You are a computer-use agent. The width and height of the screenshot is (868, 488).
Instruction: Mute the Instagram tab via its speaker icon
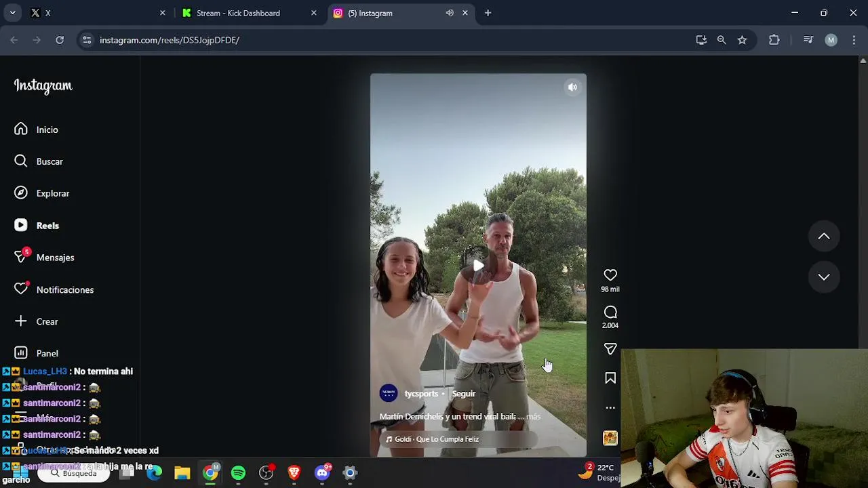(450, 13)
